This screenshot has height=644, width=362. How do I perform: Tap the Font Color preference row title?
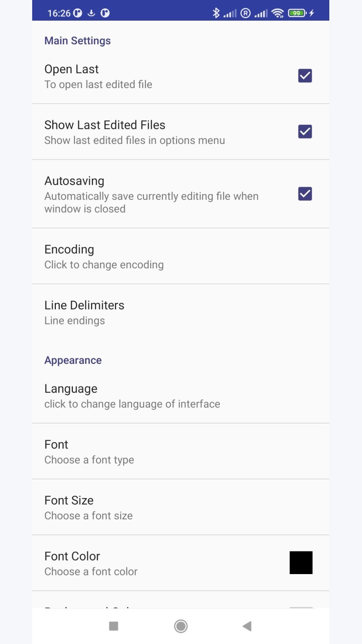click(x=72, y=556)
